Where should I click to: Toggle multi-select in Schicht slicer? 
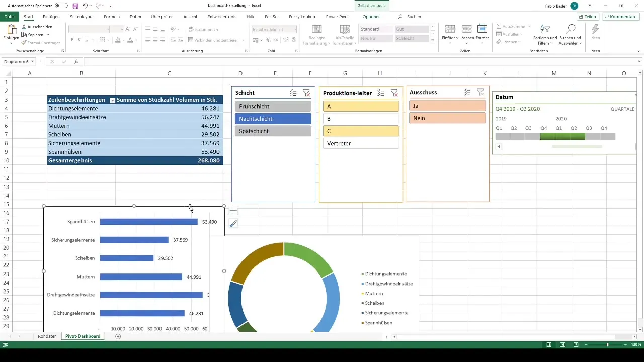click(293, 93)
